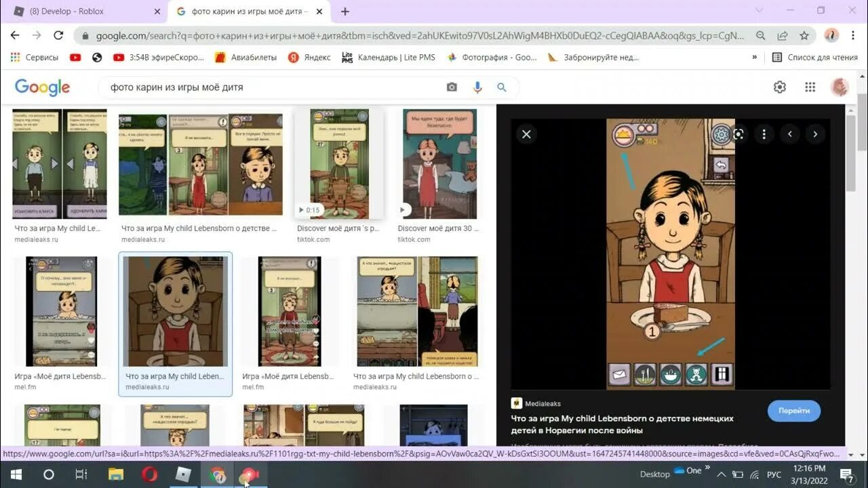Open result with boy and girl side by side
Viewport: 868px width, 488px height.
pos(60,164)
